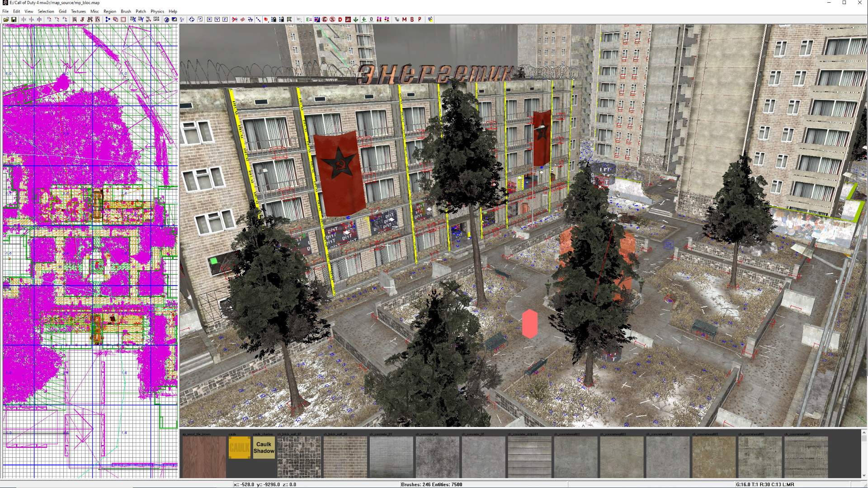The image size is (868, 488).
Task: Select the ch_concrete_05 texture thumbnail
Action: 483,457
